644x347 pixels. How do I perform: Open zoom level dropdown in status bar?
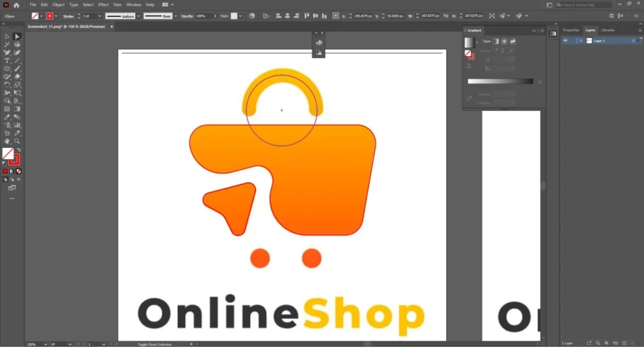pyautogui.click(x=45, y=344)
